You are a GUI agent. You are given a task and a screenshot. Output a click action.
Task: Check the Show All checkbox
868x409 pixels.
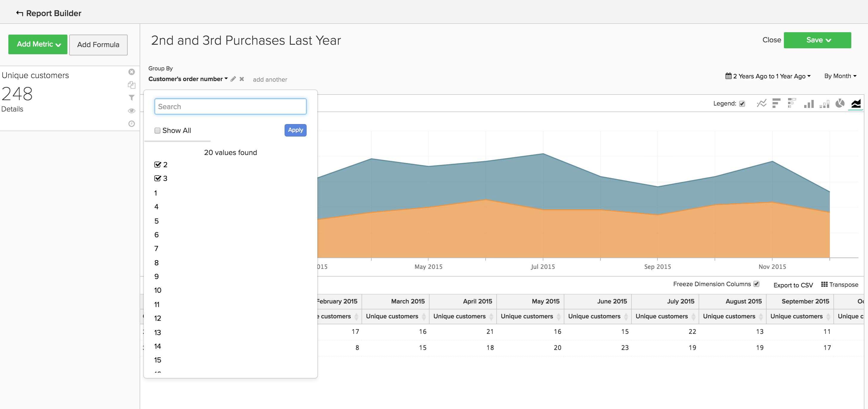pyautogui.click(x=157, y=131)
